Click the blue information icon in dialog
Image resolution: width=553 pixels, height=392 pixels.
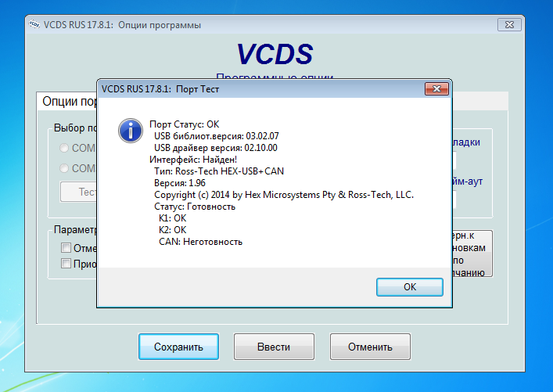click(131, 131)
